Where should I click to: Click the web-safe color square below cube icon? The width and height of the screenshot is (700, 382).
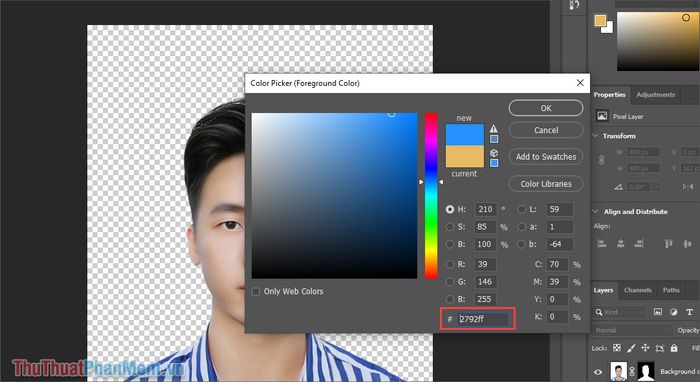[x=494, y=163]
